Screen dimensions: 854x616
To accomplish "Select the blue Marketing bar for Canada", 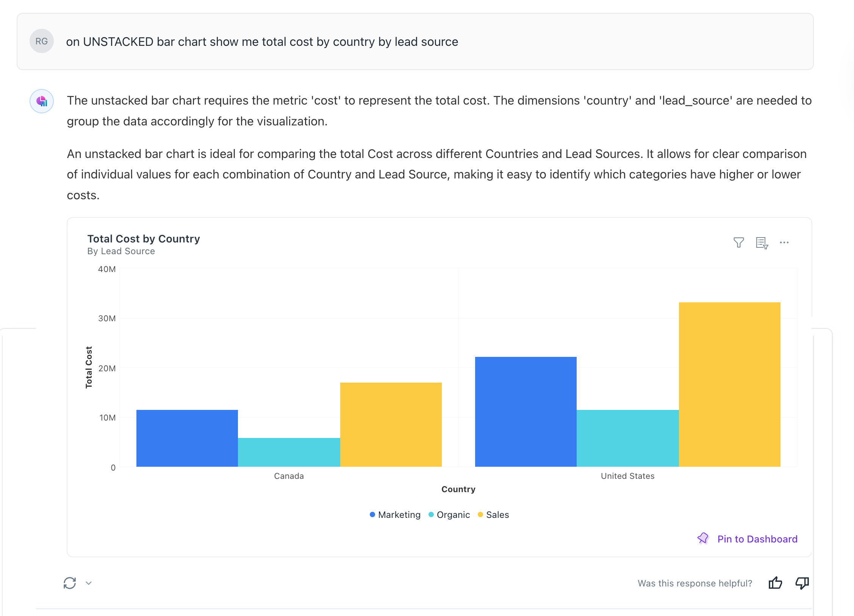I will coord(187,438).
